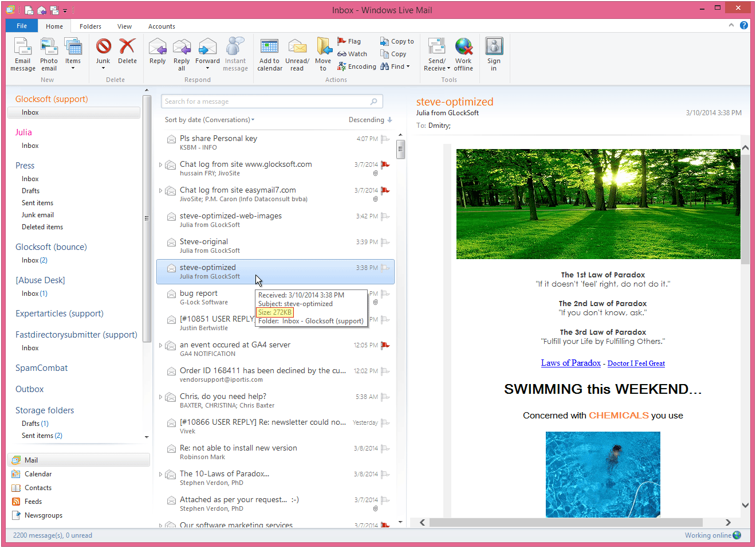Click the Move to folder icon
This screenshot has width=756, height=548.
point(323,47)
